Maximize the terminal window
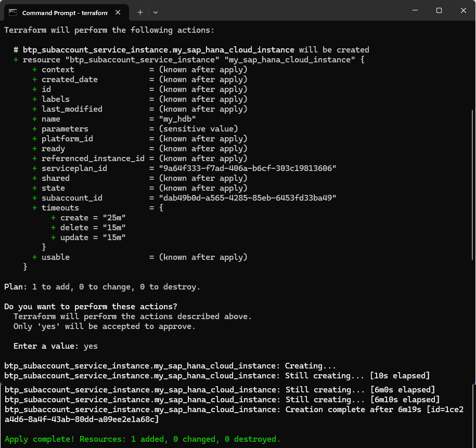 pyautogui.click(x=439, y=10)
